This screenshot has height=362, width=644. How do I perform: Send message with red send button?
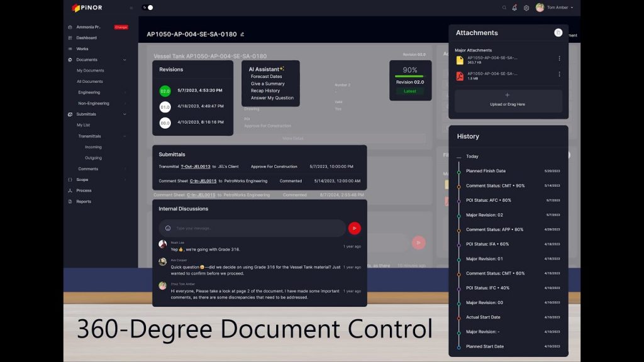pos(355,228)
